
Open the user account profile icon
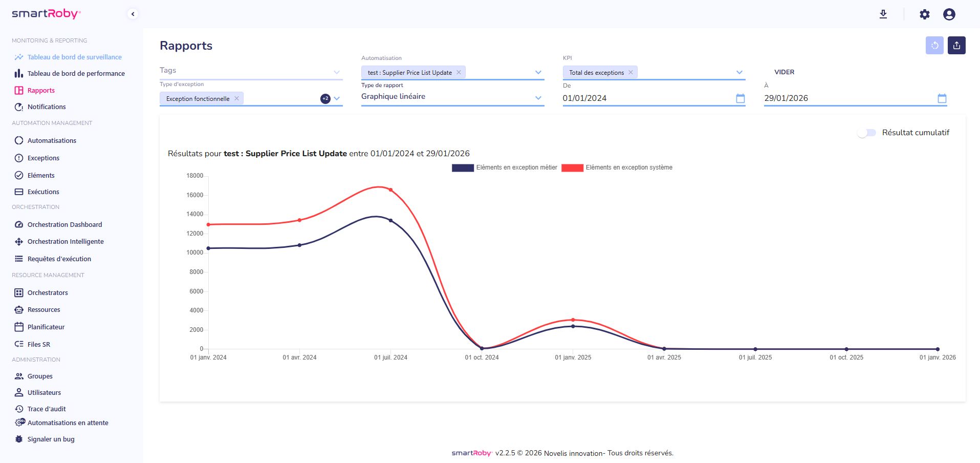tap(949, 14)
